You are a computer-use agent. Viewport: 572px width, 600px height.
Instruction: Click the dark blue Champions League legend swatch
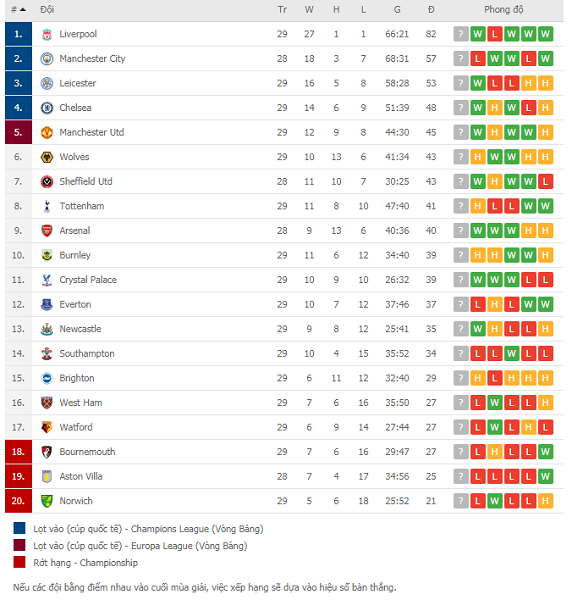click(20, 528)
